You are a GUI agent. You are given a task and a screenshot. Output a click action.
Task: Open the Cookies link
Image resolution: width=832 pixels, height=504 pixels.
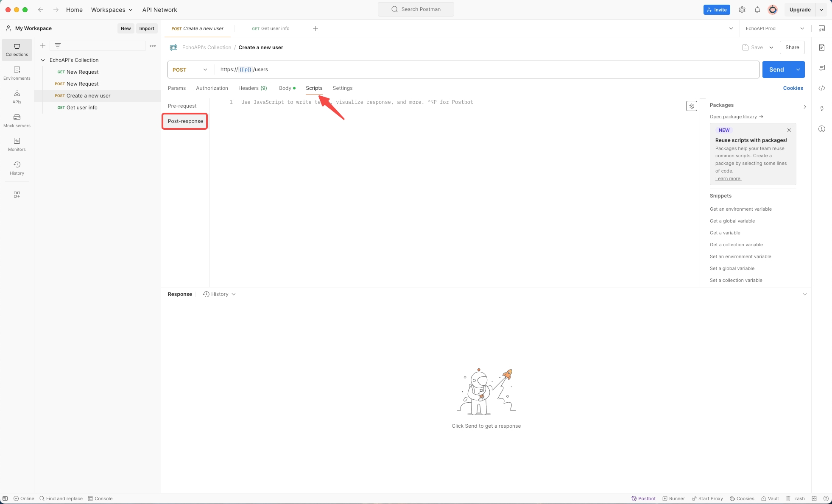point(793,88)
